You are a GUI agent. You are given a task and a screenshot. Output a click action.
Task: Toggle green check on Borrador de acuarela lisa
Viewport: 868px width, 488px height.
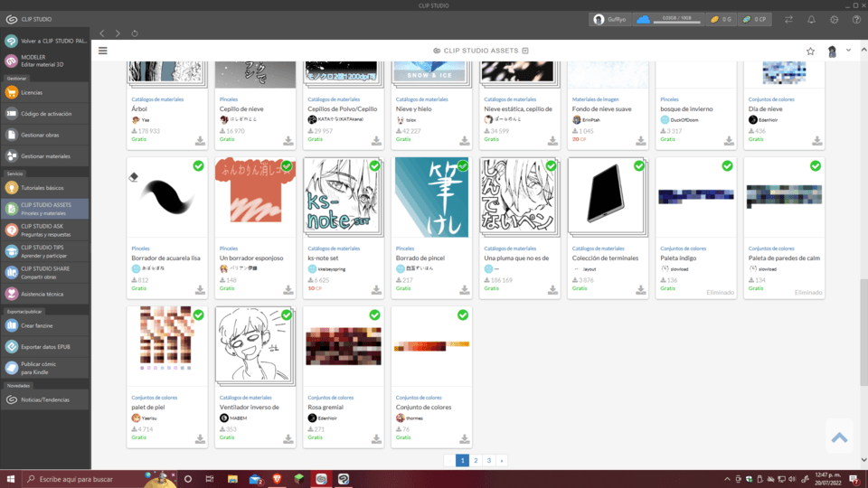tap(198, 166)
